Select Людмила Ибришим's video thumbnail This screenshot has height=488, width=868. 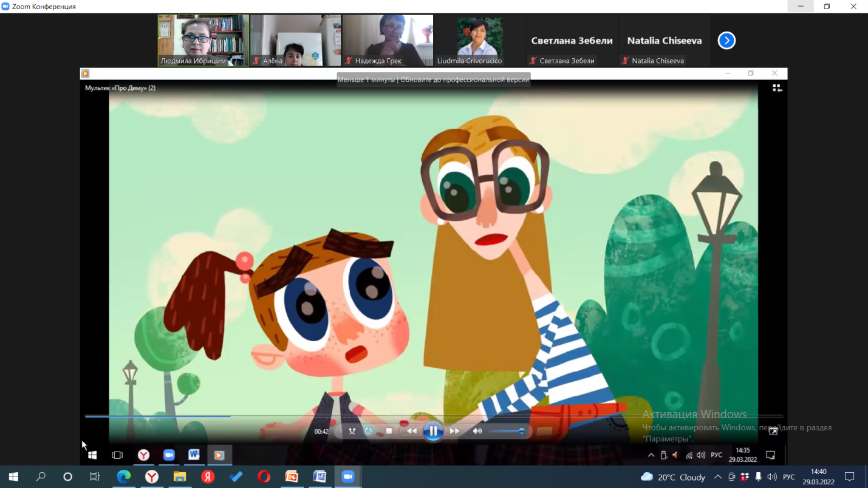(203, 40)
